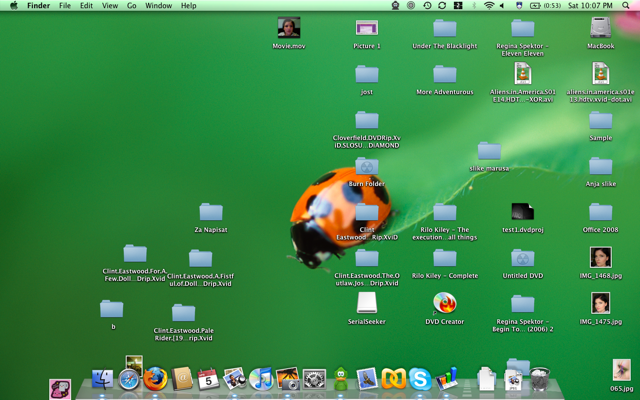Select the Rilo Kiley - Complete folder
Image resolution: width=640 pixels, height=400 pixels.
[444, 258]
